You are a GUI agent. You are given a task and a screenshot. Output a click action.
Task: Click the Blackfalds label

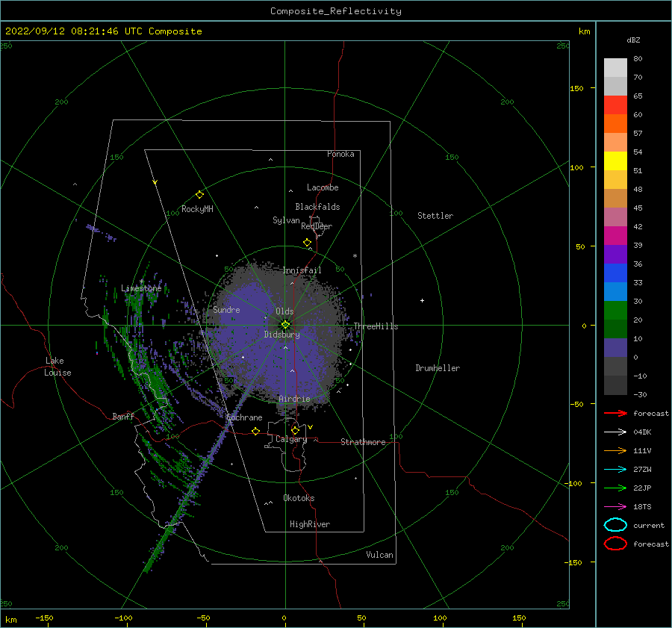[317, 207]
